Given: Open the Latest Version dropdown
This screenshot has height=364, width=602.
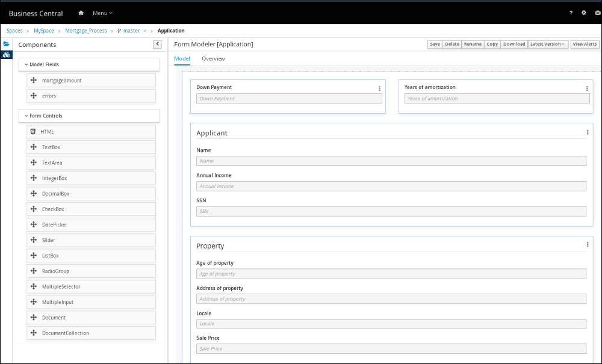Looking at the screenshot, I should pos(548,44).
